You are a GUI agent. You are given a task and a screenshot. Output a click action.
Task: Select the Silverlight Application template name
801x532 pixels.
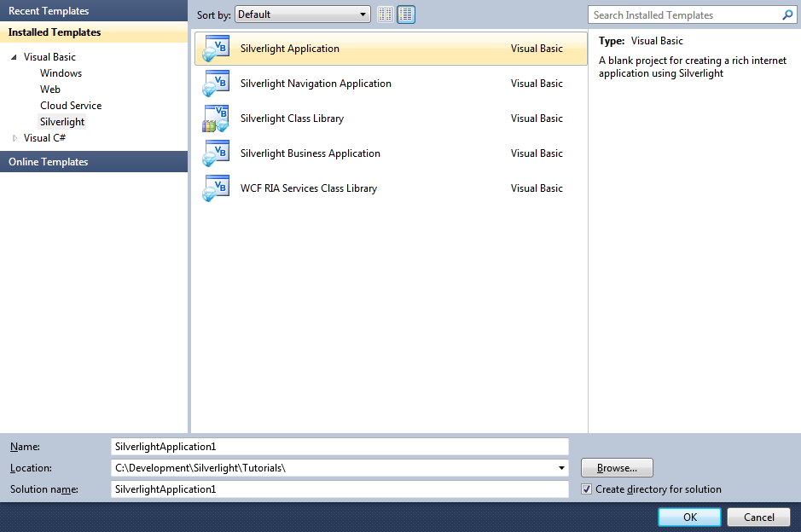coord(290,49)
